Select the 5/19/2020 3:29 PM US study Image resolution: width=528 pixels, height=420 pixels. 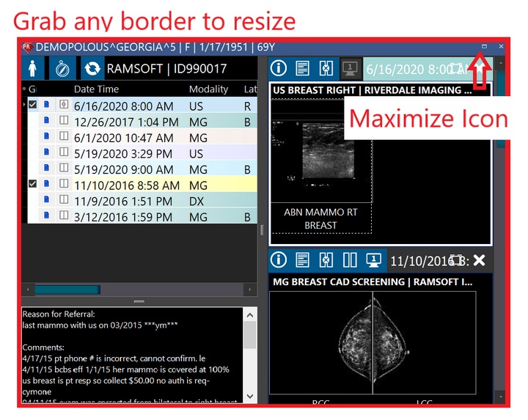click(123, 153)
